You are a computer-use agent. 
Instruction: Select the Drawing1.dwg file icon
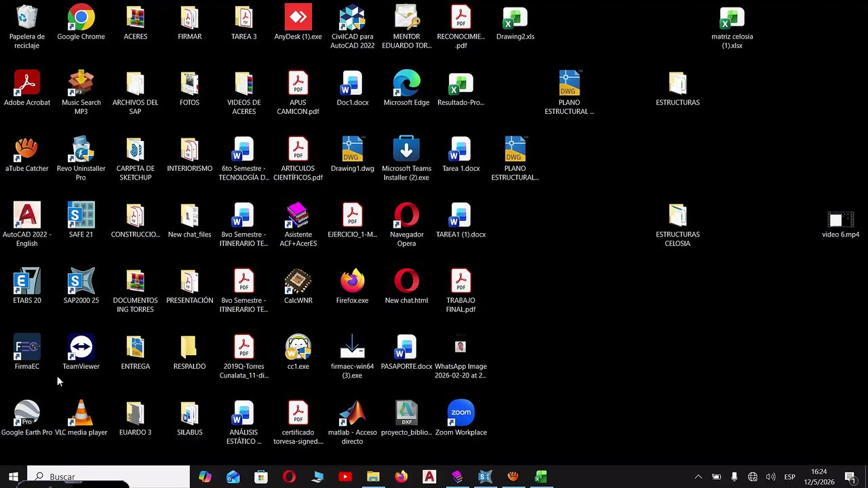click(353, 155)
